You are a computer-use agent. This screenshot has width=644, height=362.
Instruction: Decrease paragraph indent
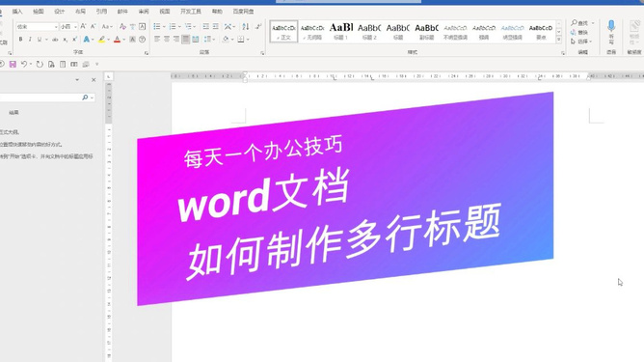(205, 27)
